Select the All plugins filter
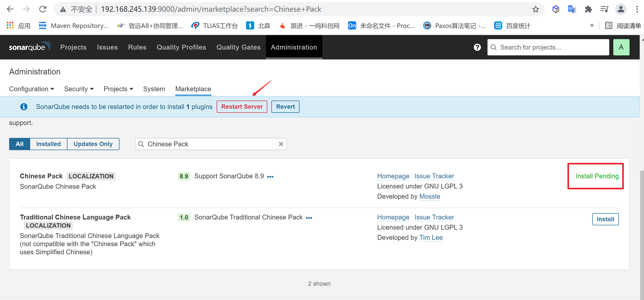Screen dimensions: 644x300 [20, 144]
